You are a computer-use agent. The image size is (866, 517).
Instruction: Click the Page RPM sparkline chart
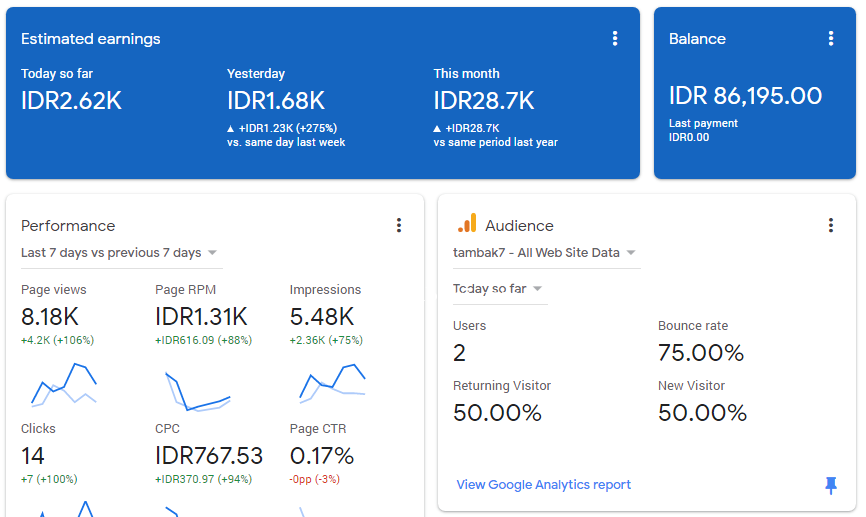pos(198,390)
